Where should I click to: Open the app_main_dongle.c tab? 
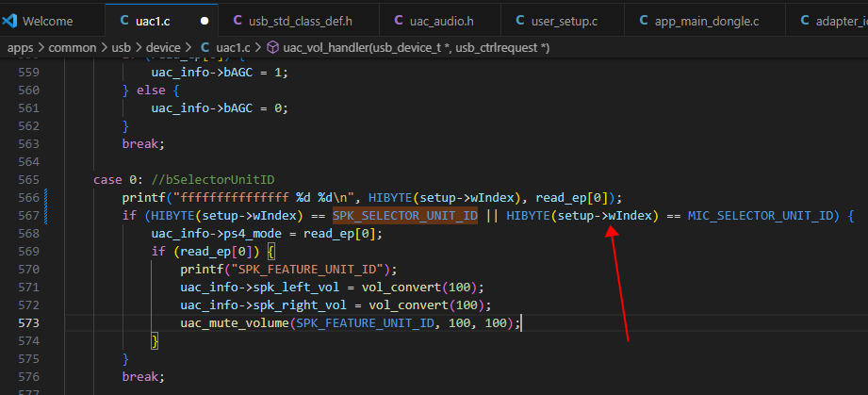(x=705, y=21)
